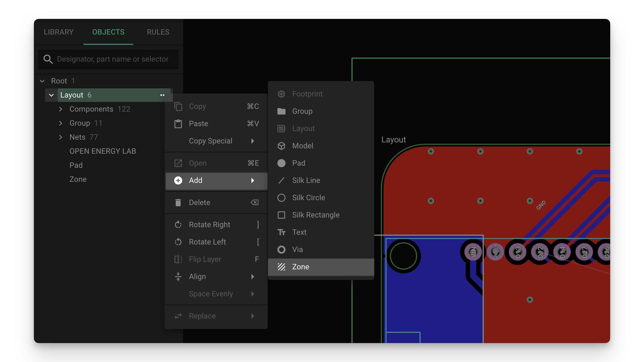Click the Components count 122
This screenshot has height=362, width=644.
[124, 109]
